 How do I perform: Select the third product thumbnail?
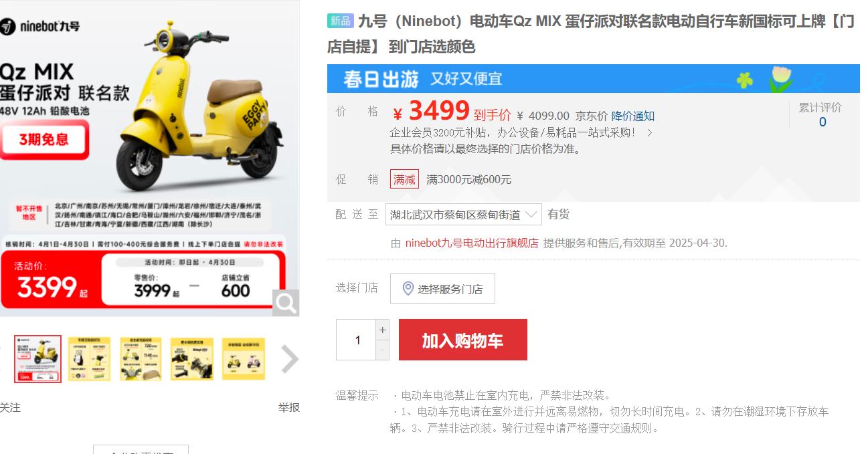click(x=141, y=359)
